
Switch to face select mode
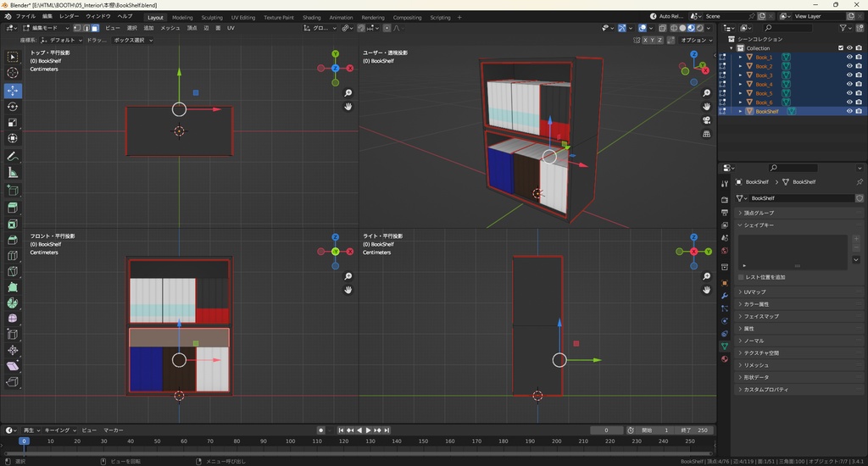(95, 28)
